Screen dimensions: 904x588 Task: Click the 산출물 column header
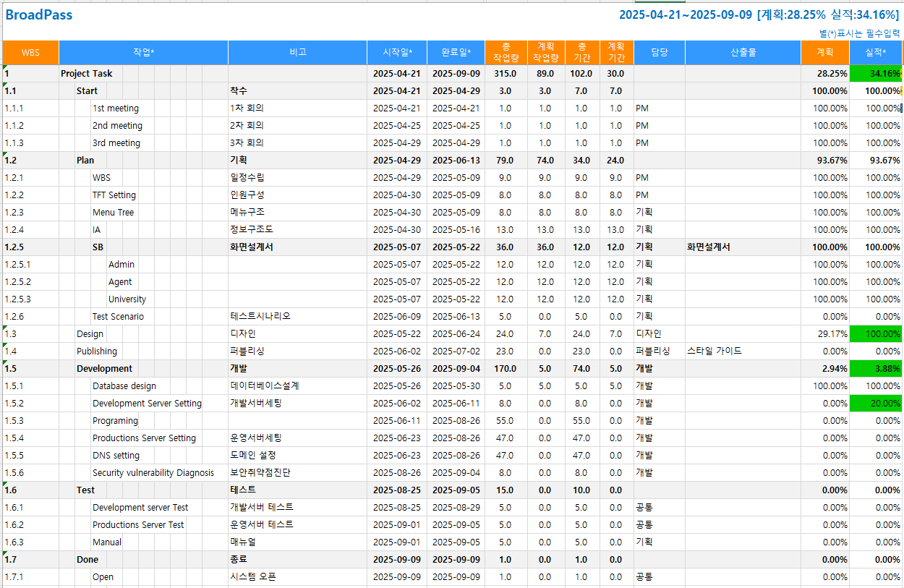pos(743,53)
